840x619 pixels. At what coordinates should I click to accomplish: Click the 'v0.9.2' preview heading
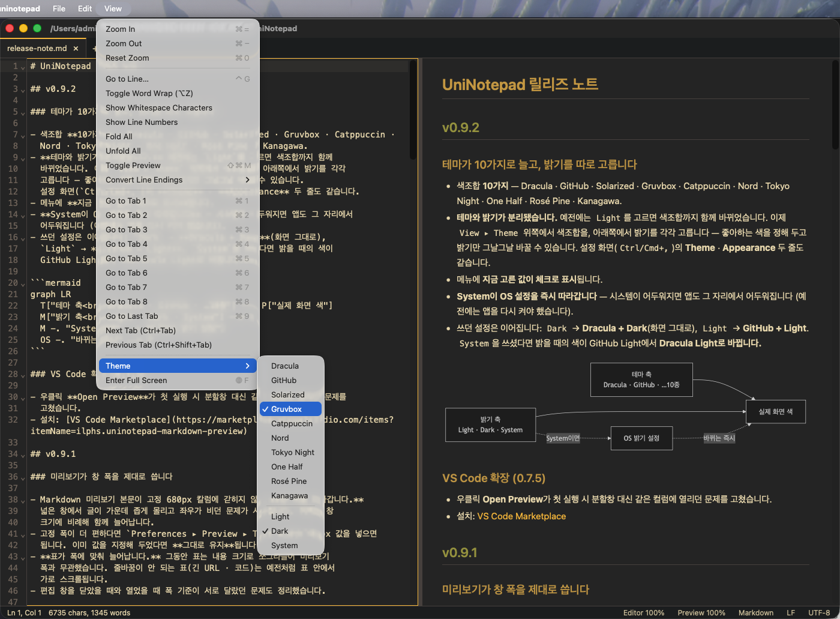pos(461,127)
